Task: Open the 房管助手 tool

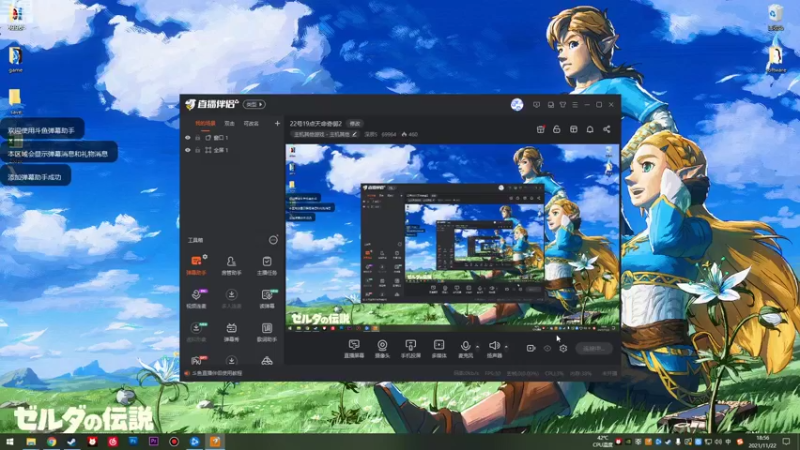Action: 231,265
